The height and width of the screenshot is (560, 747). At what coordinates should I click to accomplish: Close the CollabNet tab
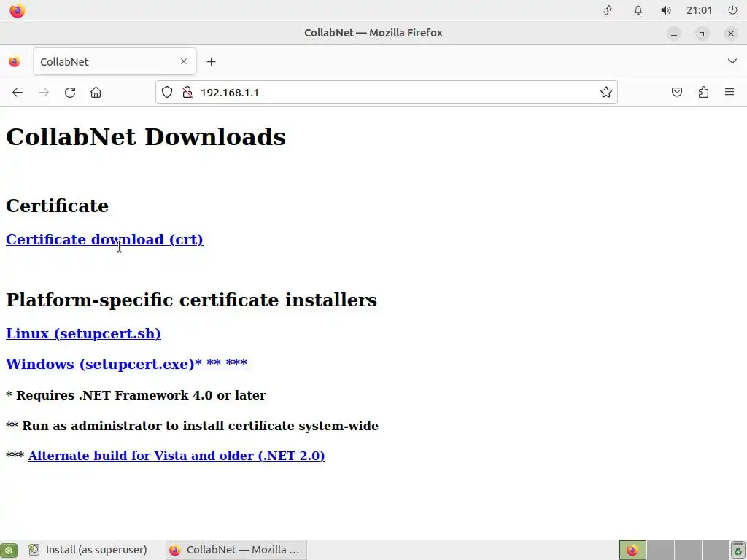click(x=184, y=61)
